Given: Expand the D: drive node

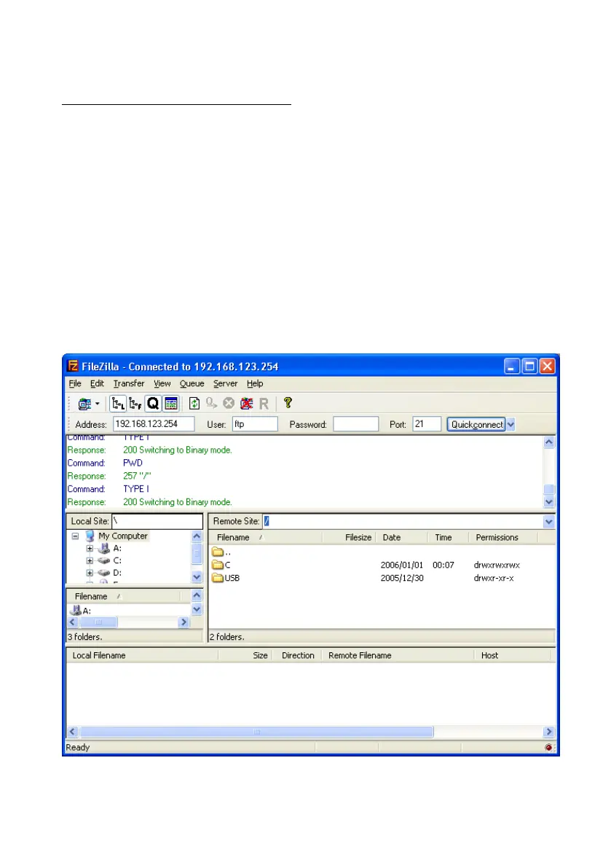Looking at the screenshot, I should pos(90,573).
